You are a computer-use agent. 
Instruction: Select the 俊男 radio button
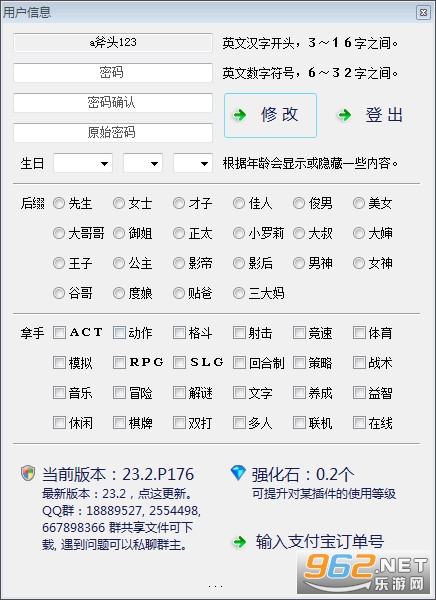299,203
